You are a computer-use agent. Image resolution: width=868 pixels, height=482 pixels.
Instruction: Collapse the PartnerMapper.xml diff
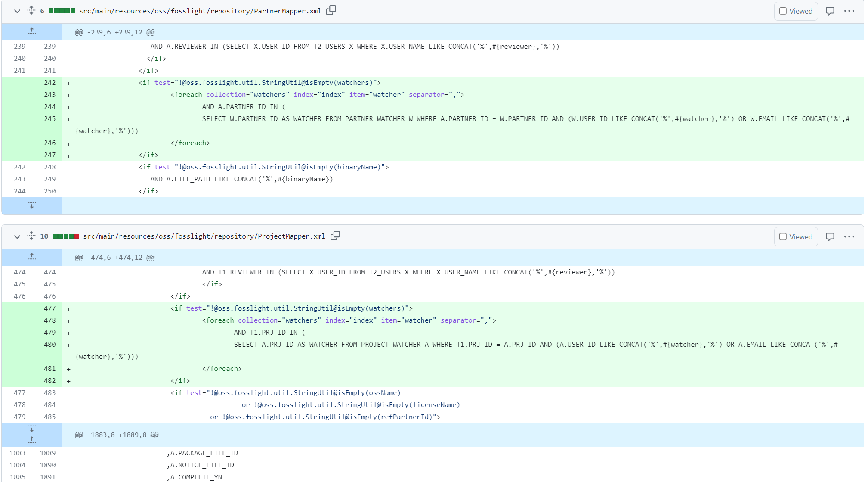(17, 11)
